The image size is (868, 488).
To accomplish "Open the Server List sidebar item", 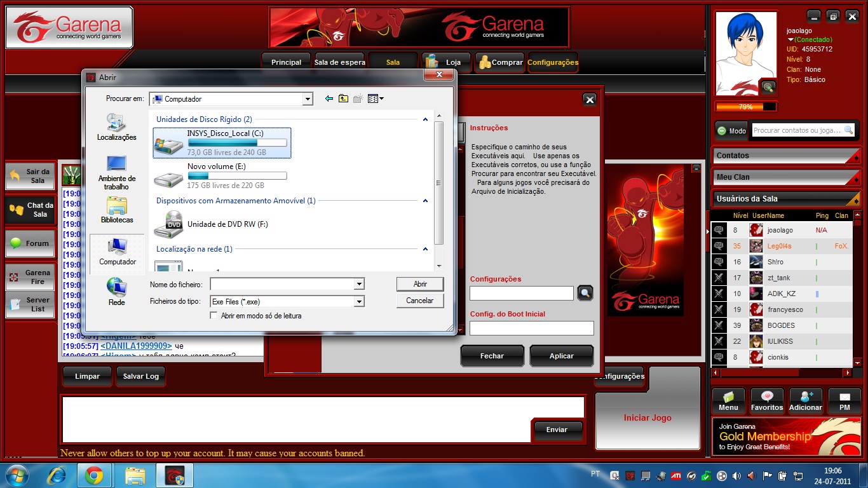I will coord(31,304).
